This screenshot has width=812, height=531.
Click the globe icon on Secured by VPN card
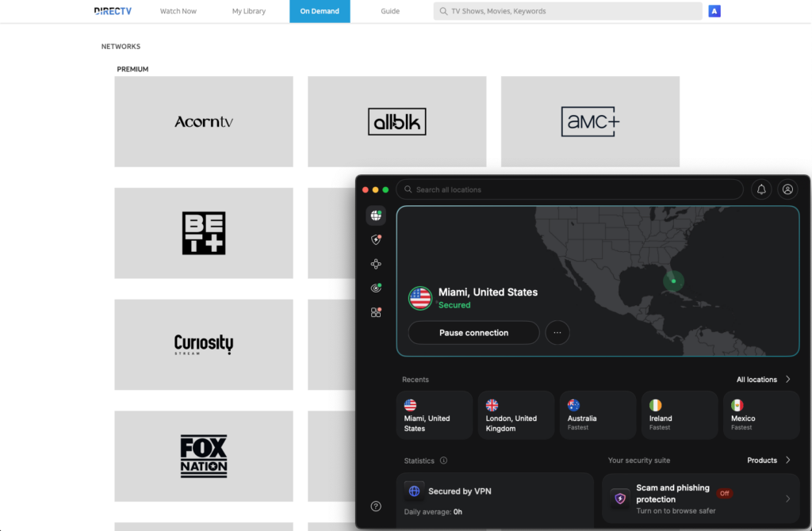pyautogui.click(x=414, y=491)
